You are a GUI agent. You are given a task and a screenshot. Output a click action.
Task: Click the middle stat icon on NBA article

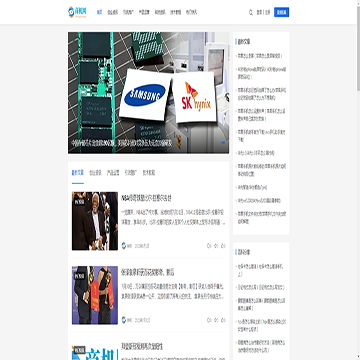click(216, 246)
